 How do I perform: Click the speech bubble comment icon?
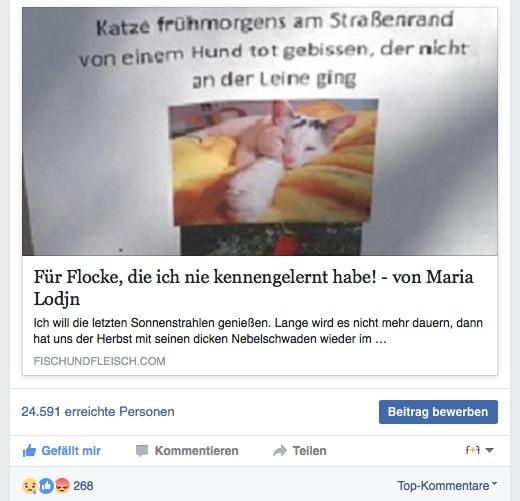point(142,451)
